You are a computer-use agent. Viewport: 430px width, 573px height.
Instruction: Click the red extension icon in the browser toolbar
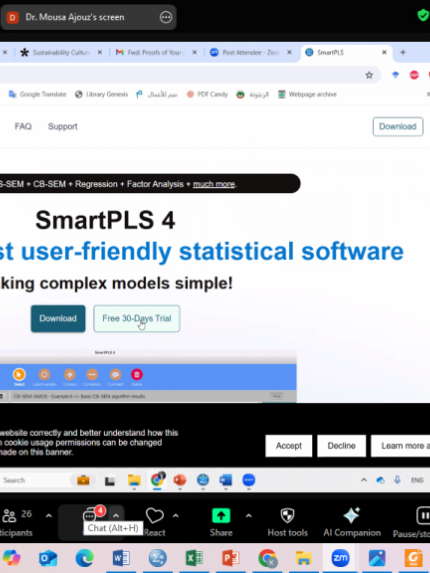(414, 75)
